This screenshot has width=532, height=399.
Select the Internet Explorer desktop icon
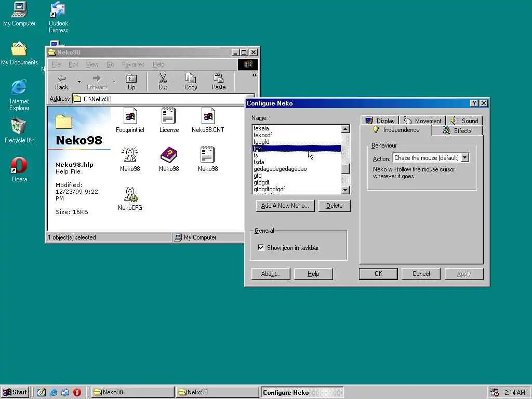[19, 95]
